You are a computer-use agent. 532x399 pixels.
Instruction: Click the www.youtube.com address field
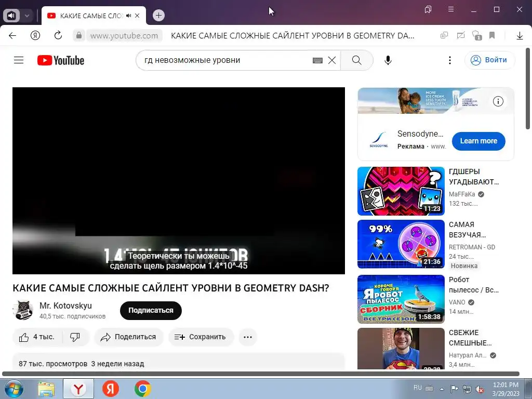click(x=124, y=36)
